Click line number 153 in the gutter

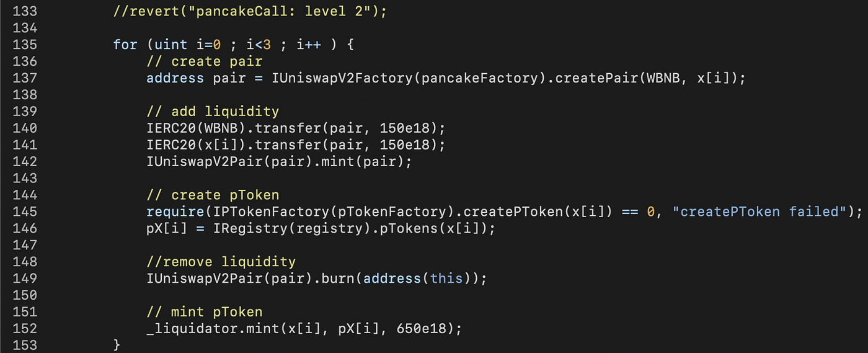point(24,345)
